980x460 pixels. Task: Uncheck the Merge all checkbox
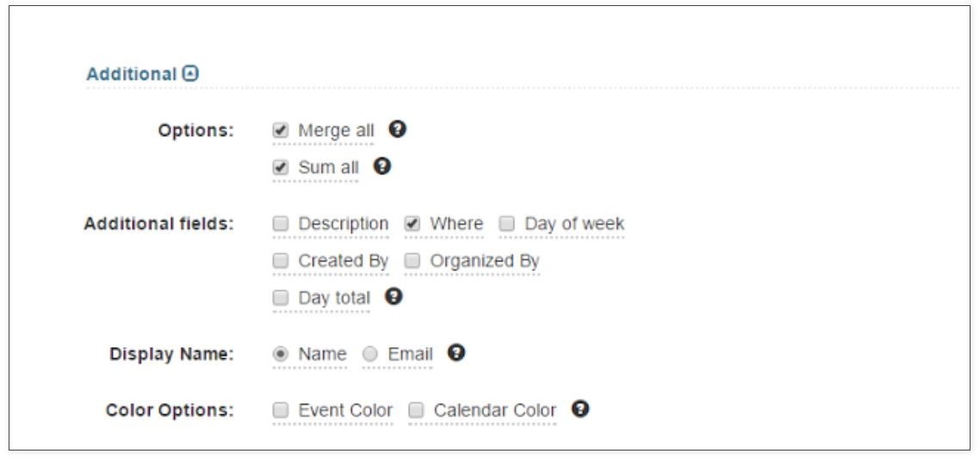tap(282, 131)
